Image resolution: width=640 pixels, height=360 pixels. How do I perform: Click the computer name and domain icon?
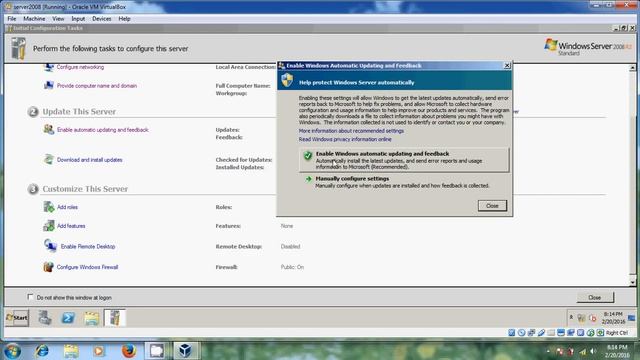tap(49, 85)
